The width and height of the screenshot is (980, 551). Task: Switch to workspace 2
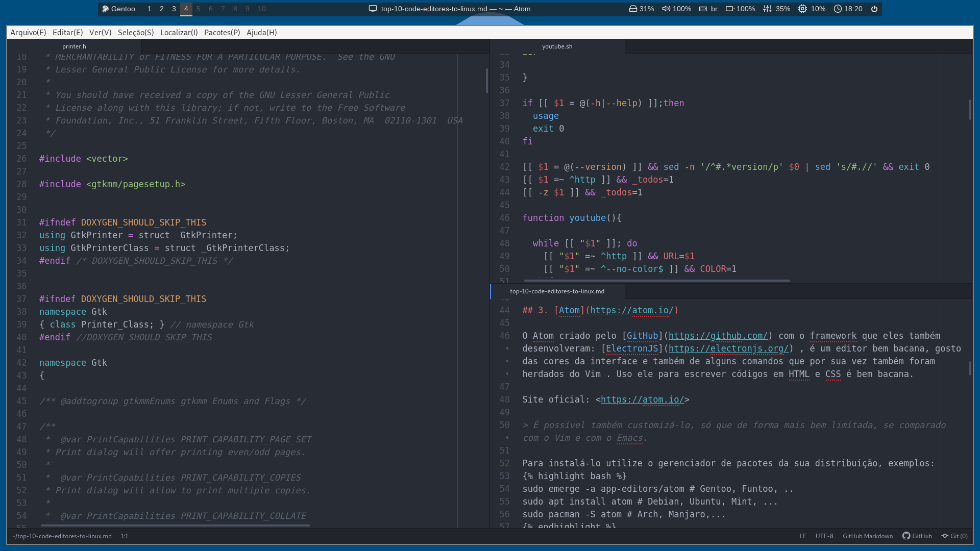[162, 9]
